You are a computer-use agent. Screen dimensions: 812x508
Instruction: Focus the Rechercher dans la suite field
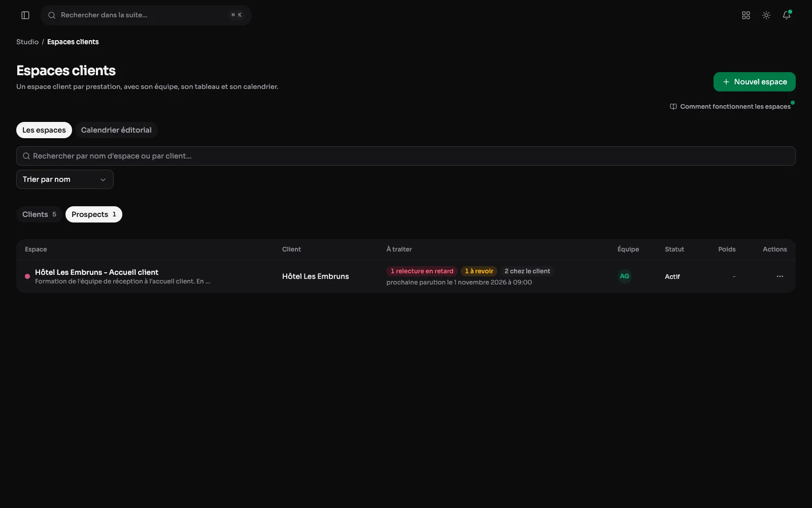(x=146, y=15)
